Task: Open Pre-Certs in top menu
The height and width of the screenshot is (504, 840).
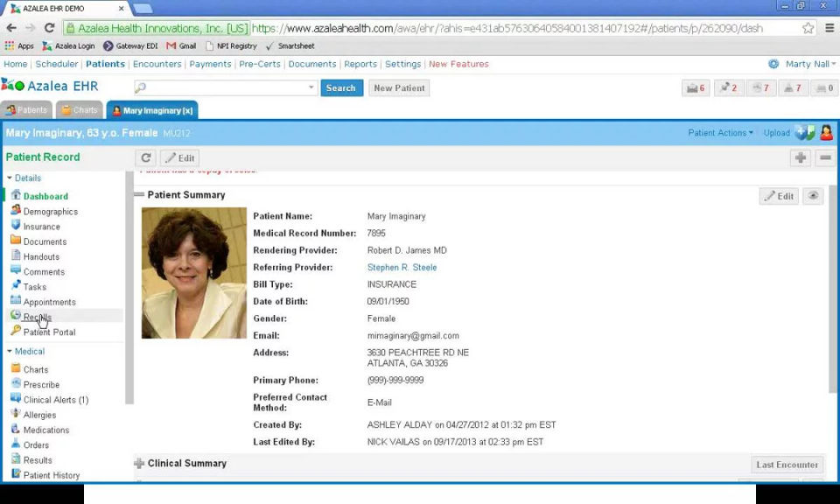Action: [260, 64]
